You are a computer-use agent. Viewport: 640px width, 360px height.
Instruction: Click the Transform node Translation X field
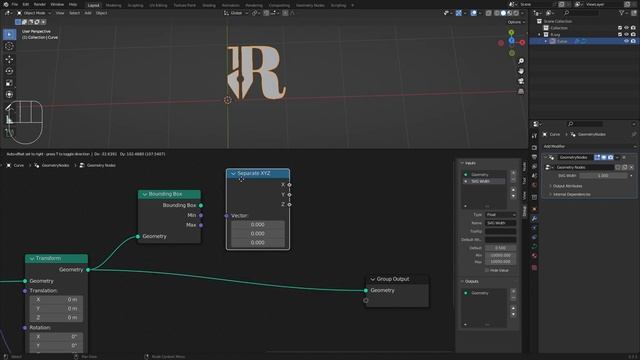(56, 300)
